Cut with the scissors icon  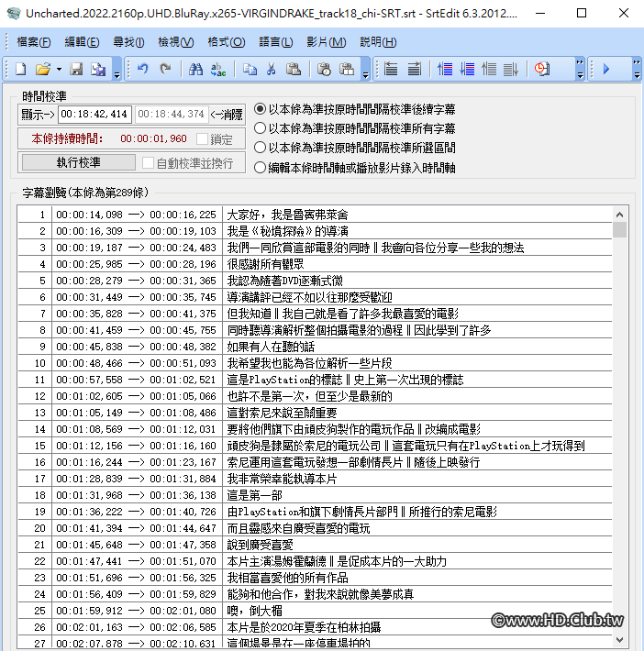click(x=272, y=69)
